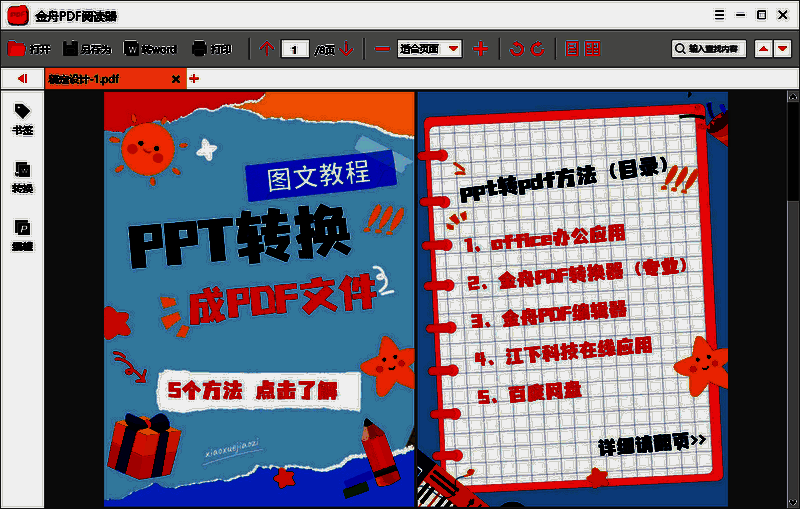This screenshot has width=800, height=509.
Task: Click the '成PDF文件' red title text
Action: click(283, 302)
